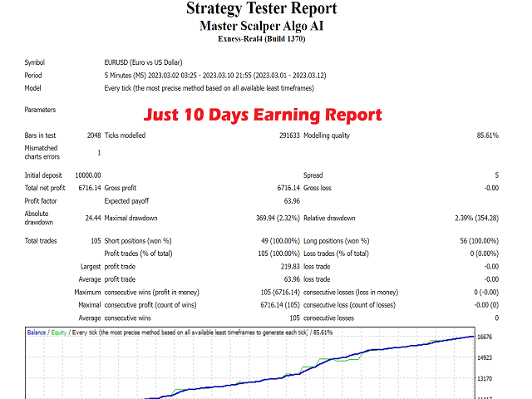Click the Exness-Real4 (Build 1370) line
The height and width of the screenshot is (399, 532).
[x=262, y=39]
